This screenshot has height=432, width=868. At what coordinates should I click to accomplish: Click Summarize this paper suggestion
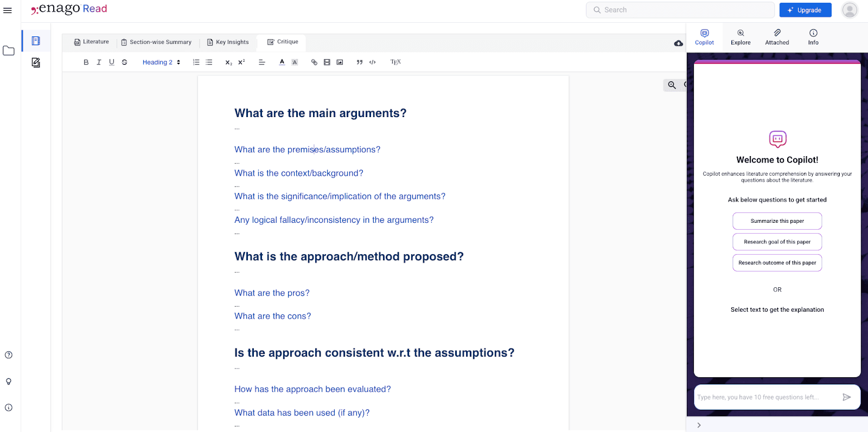click(x=777, y=221)
